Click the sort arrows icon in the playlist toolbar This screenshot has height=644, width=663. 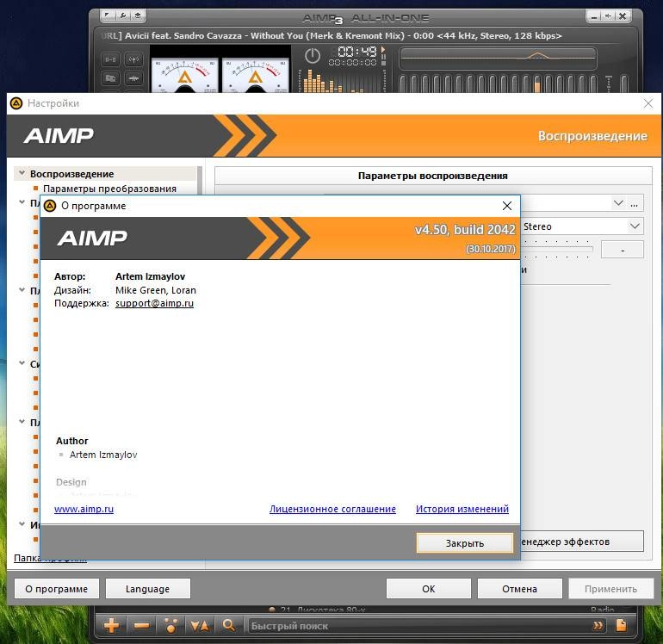(x=200, y=626)
